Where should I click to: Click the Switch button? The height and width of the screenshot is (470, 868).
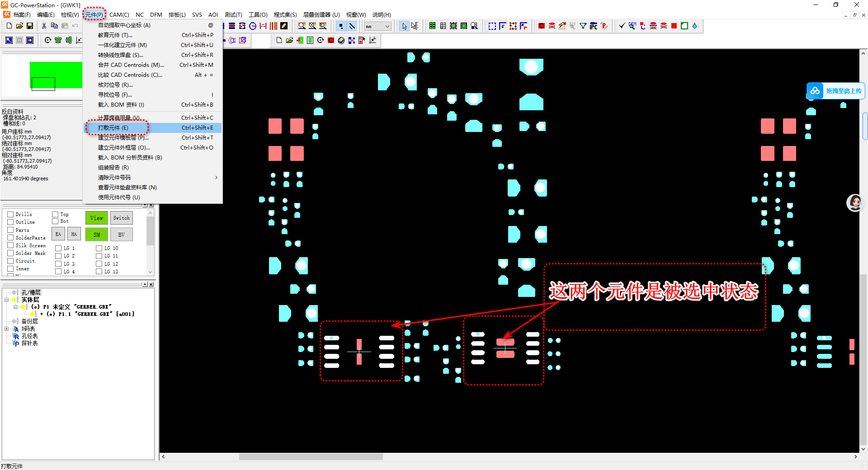122,218
